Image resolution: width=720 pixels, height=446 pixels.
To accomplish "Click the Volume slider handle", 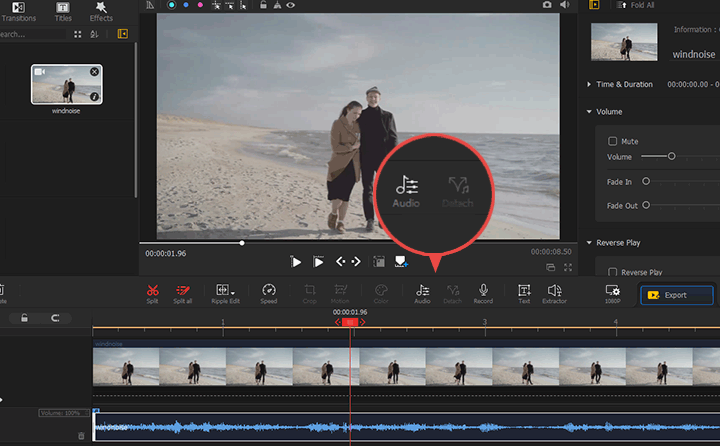I will coord(671,156).
